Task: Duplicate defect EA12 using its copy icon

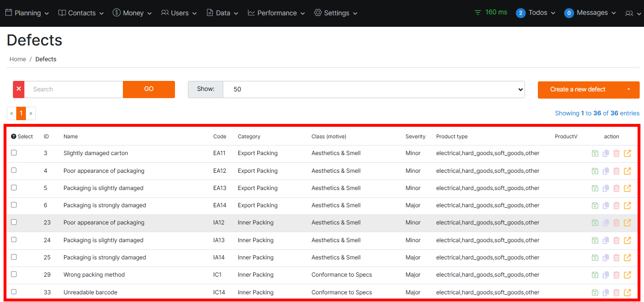Action: click(606, 171)
